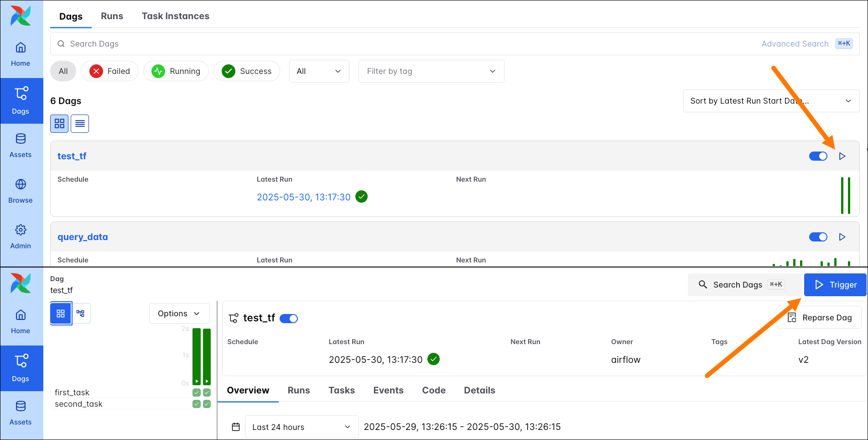Select the Home icon in the sidebar
Image resolution: width=868 pixels, height=440 pixels.
pyautogui.click(x=21, y=54)
